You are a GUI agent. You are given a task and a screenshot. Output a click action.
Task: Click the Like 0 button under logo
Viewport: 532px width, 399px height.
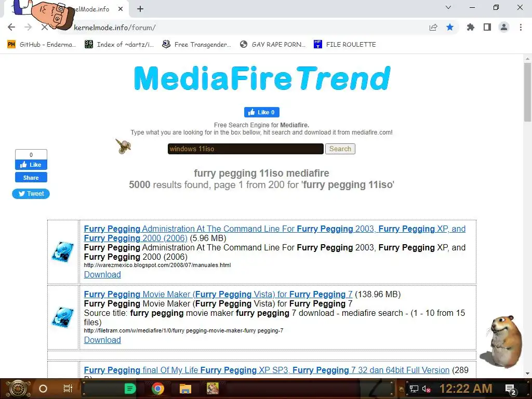click(262, 112)
